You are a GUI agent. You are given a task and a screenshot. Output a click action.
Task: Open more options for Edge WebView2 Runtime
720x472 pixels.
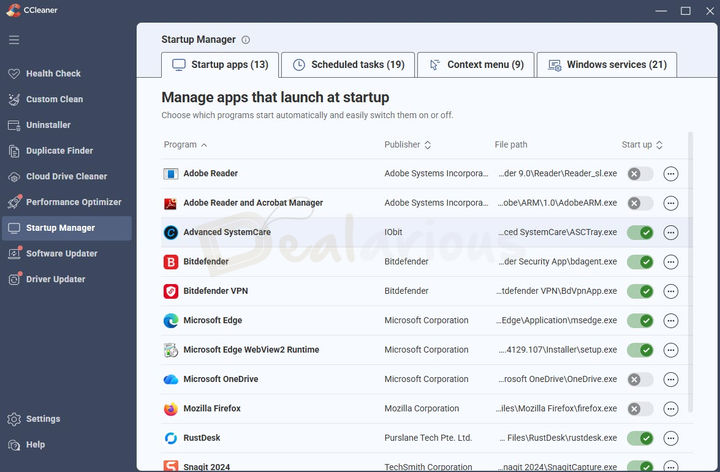[671, 350]
